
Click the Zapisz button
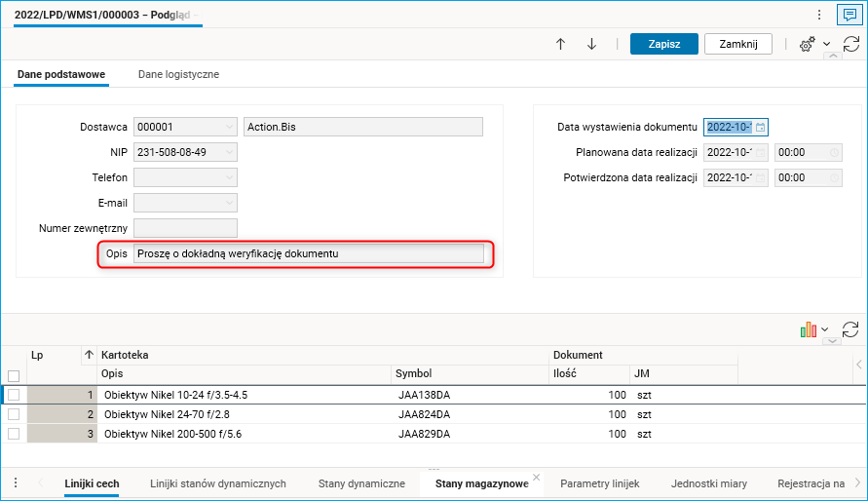[x=663, y=44]
